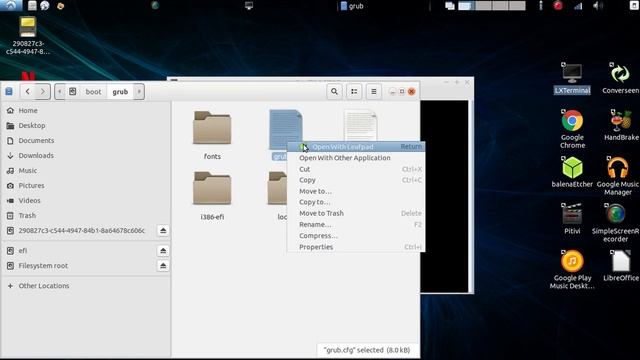Open Pictures in sidebar

point(85,186)
